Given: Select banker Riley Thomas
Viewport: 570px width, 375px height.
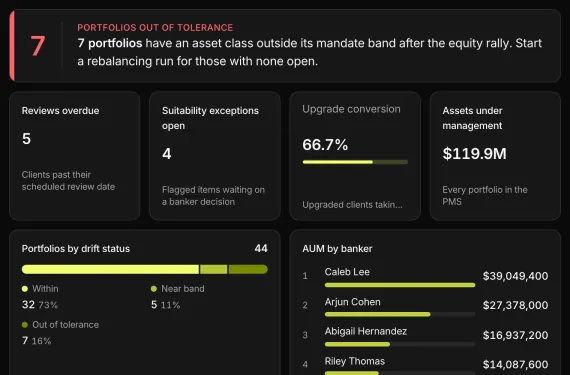Looking at the screenshot, I should 355,361.
